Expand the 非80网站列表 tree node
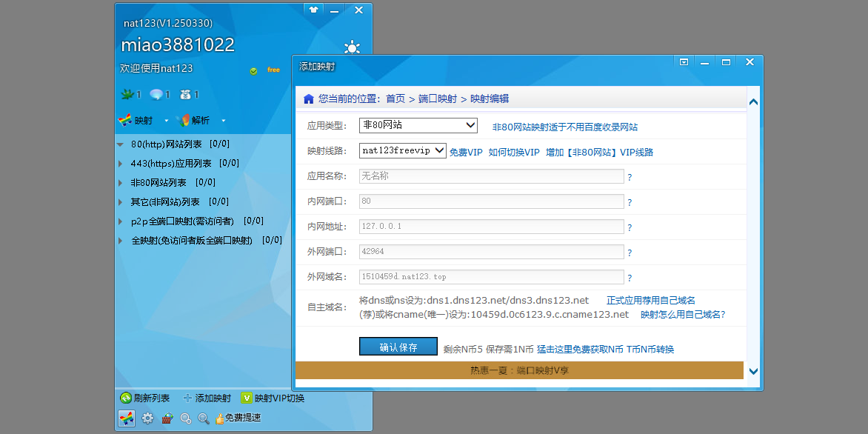Screen dimensions: 868x434 120,183
